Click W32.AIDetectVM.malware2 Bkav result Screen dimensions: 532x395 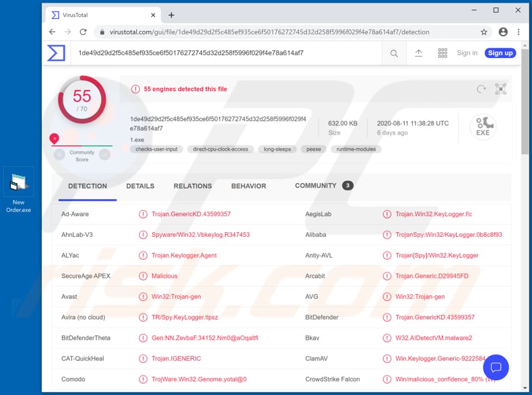coord(434,338)
